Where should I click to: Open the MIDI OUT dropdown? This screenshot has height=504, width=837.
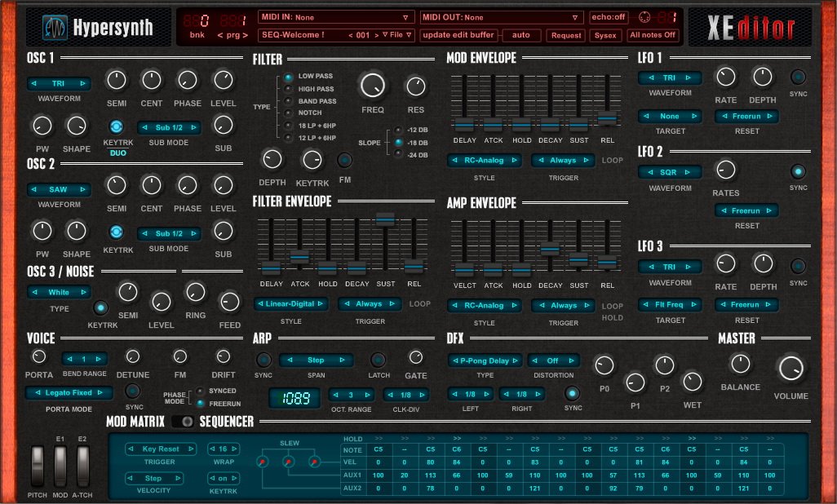[500, 17]
